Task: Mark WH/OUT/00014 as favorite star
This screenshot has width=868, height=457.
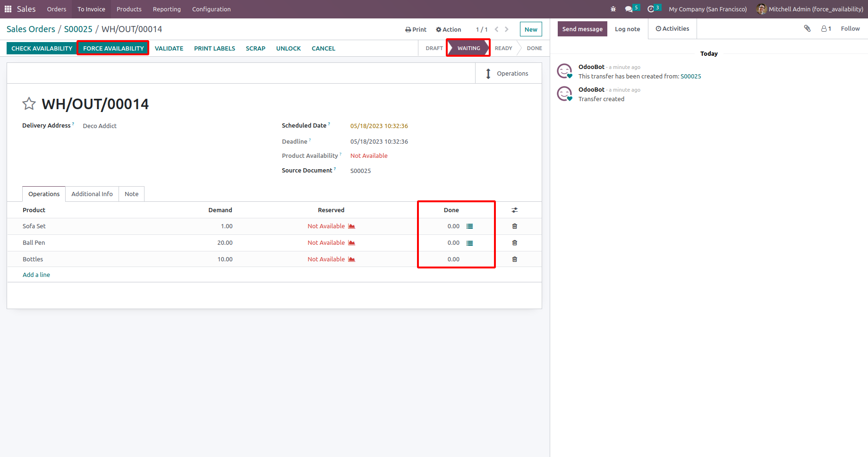Action: 29,103
